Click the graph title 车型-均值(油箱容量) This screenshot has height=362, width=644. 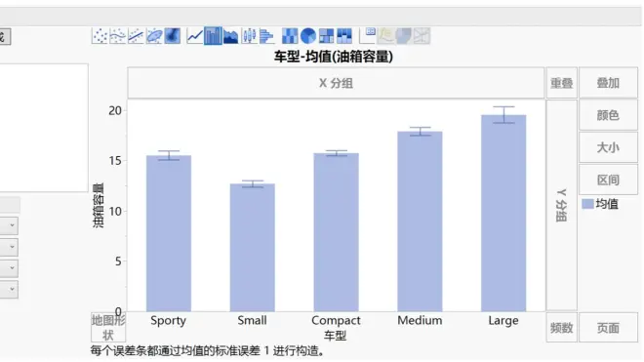tap(333, 57)
